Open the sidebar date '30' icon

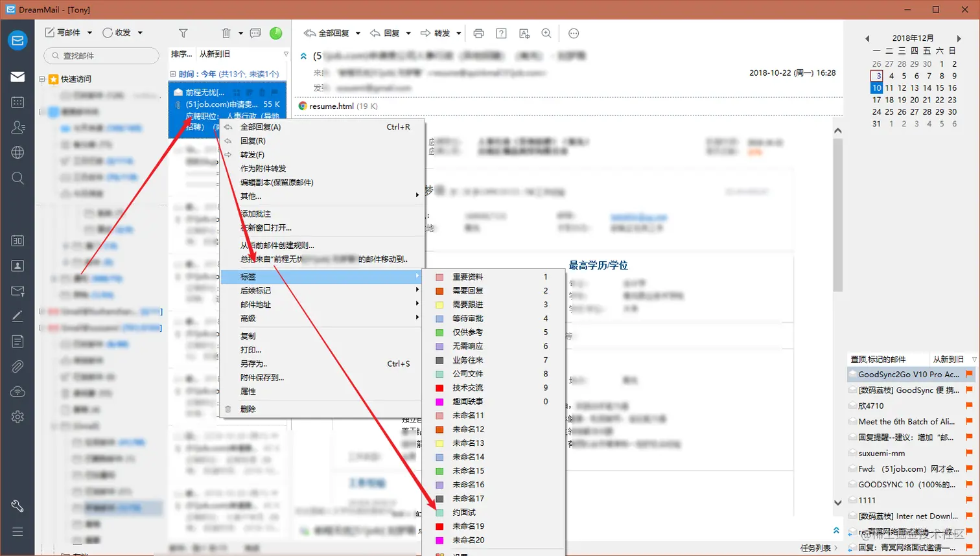coord(17,240)
